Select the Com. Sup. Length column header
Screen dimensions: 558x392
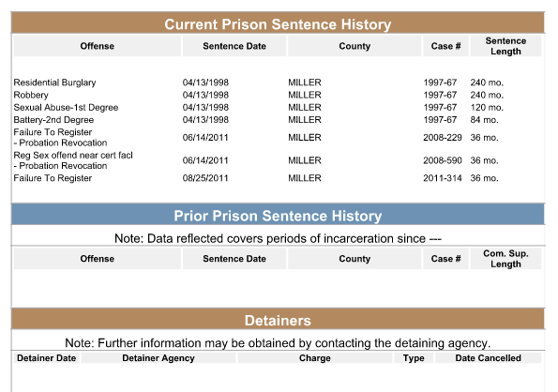click(x=505, y=259)
